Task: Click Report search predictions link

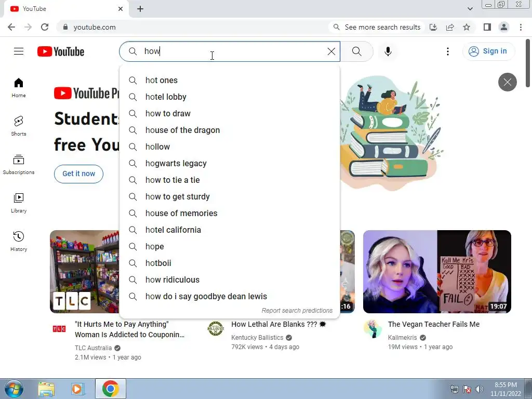Action: tap(297, 311)
